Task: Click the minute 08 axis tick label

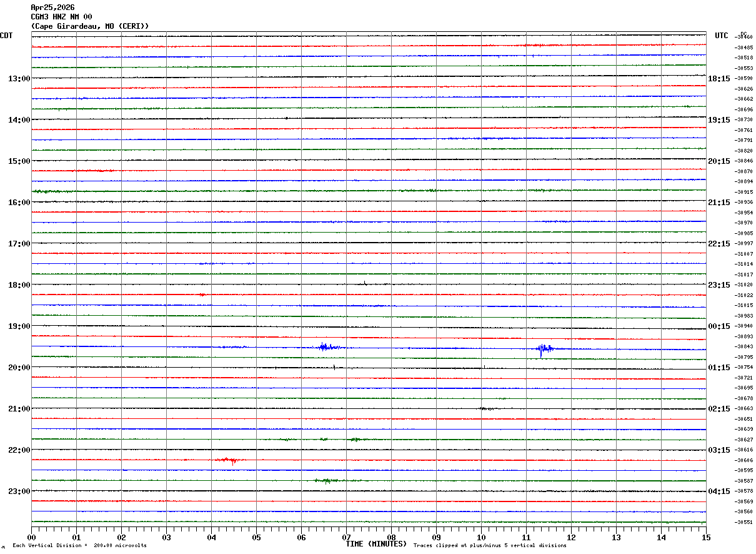Action: click(391, 537)
